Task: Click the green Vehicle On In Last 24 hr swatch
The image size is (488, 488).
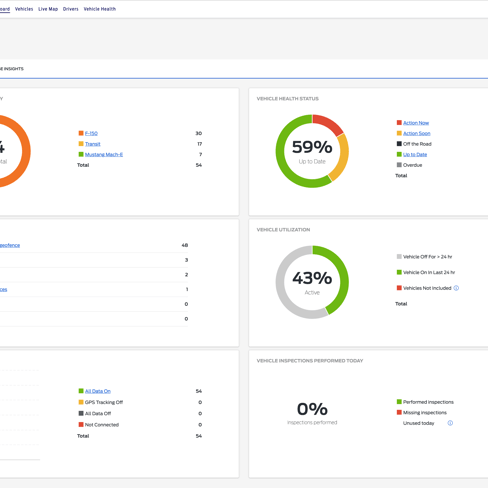Action: point(399,272)
